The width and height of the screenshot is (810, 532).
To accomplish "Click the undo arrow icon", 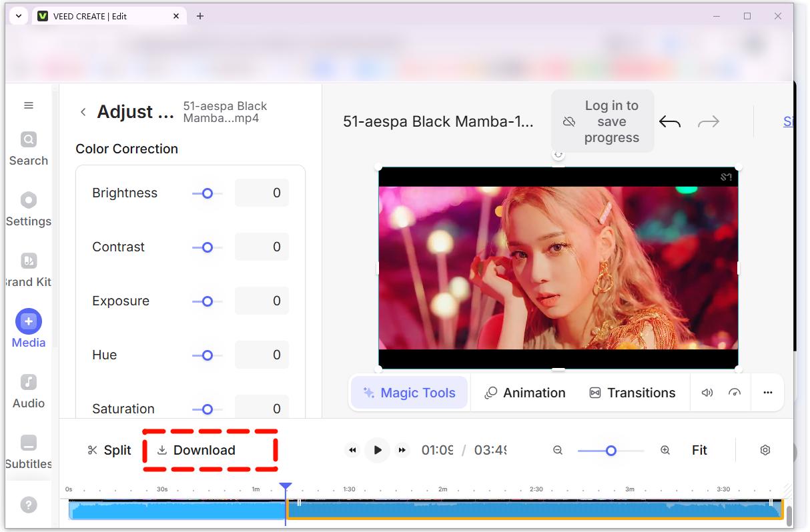I will pyautogui.click(x=670, y=122).
